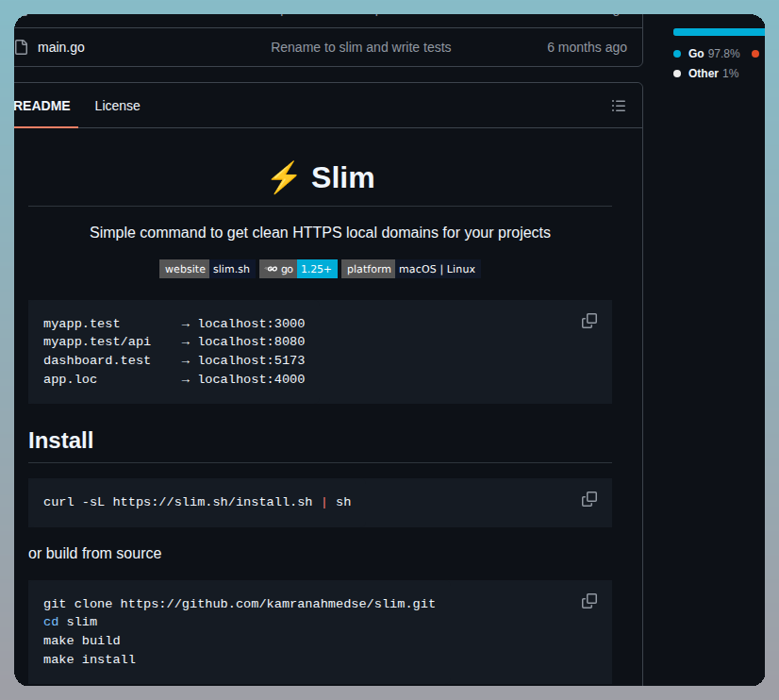Click the Slim heading title
The image size is (779, 700).
point(342,177)
